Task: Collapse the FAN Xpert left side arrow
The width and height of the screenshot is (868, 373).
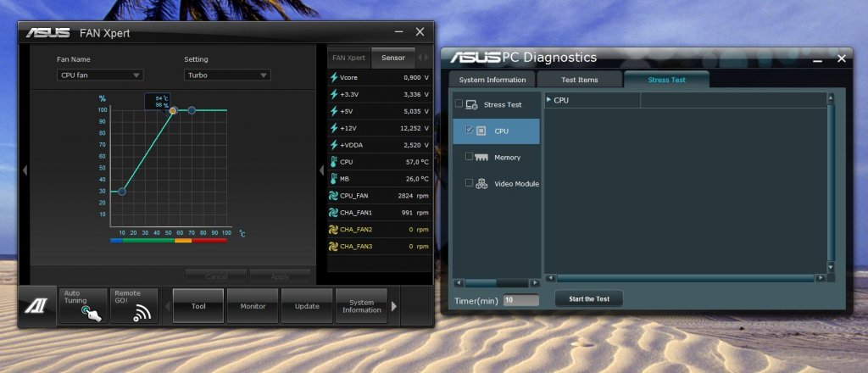Action: tap(25, 170)
